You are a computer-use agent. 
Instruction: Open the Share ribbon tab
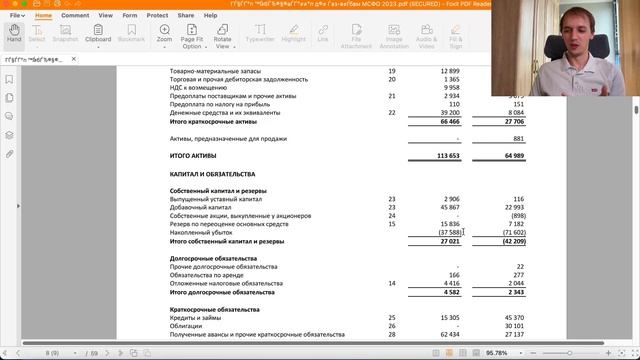tap(186, 16)
